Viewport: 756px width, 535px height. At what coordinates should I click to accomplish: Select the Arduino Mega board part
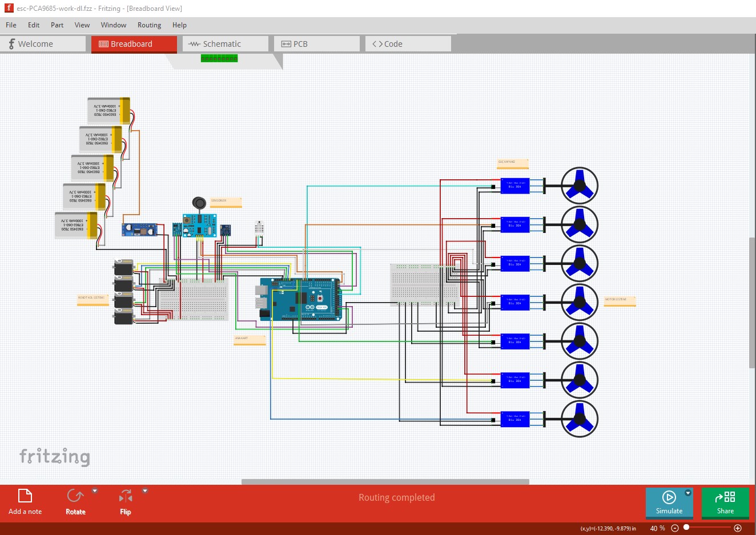click(x=300, y=299)
